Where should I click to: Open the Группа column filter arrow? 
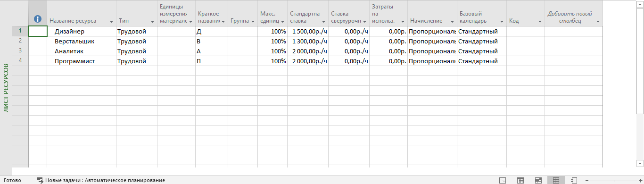253,22
